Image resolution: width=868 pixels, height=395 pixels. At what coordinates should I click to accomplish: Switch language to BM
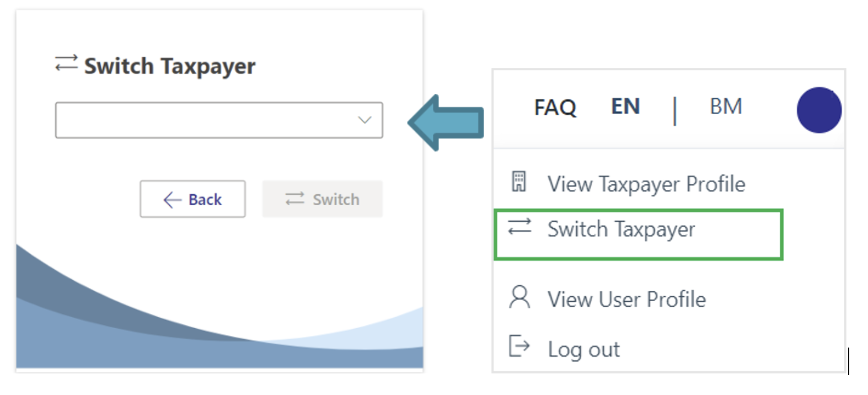click(x=726, y=106)
